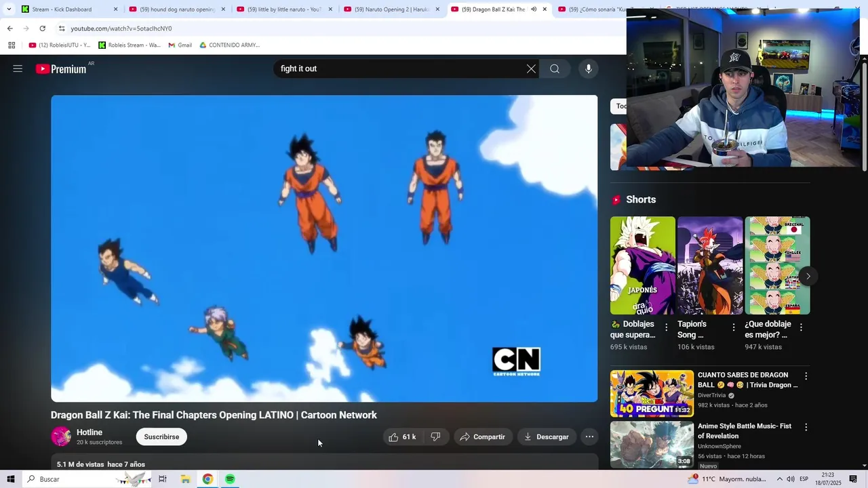Clear the 'fight it out' search text
Viewport: 868px width, 488px height.
click(x=531, y=68)
